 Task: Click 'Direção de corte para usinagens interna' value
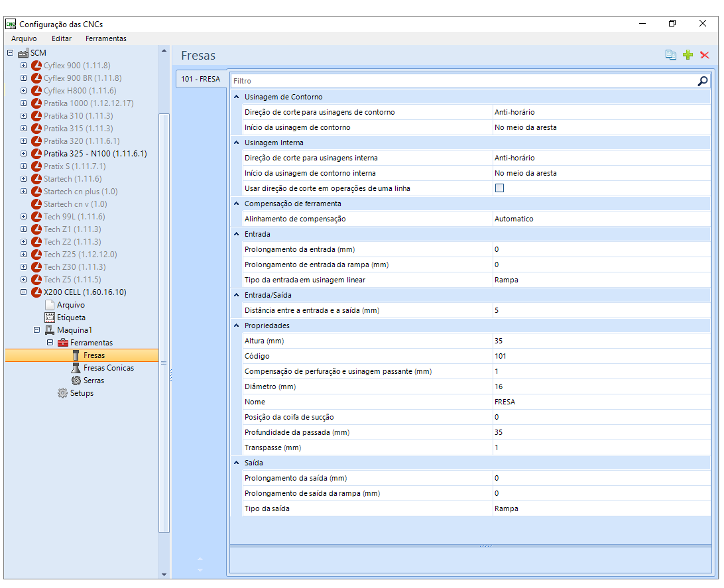(601, 158)
